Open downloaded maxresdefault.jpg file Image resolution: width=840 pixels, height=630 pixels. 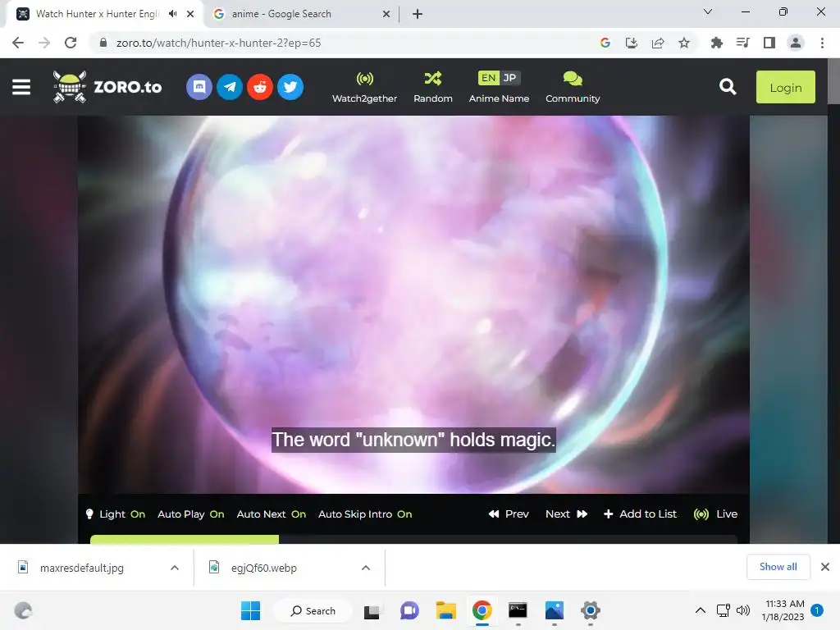[81, 568]
